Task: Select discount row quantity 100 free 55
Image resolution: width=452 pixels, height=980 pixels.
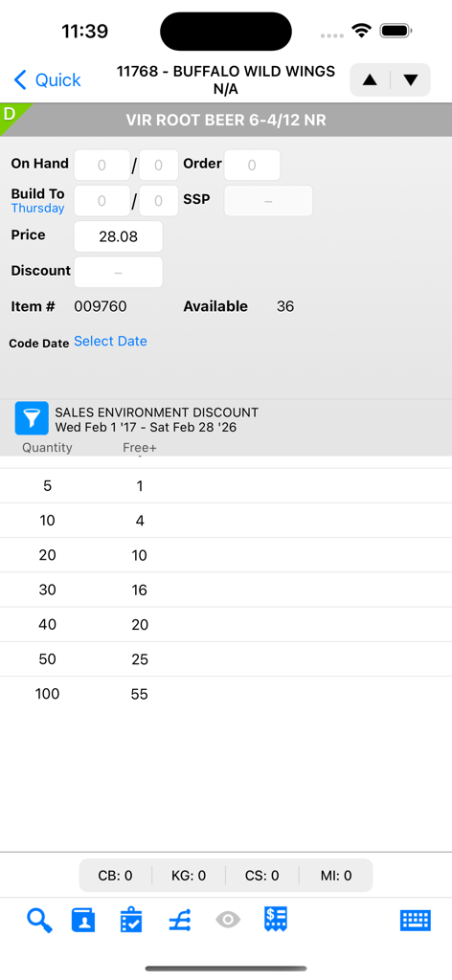Action: pyautogui.click(x=226, y=694)
